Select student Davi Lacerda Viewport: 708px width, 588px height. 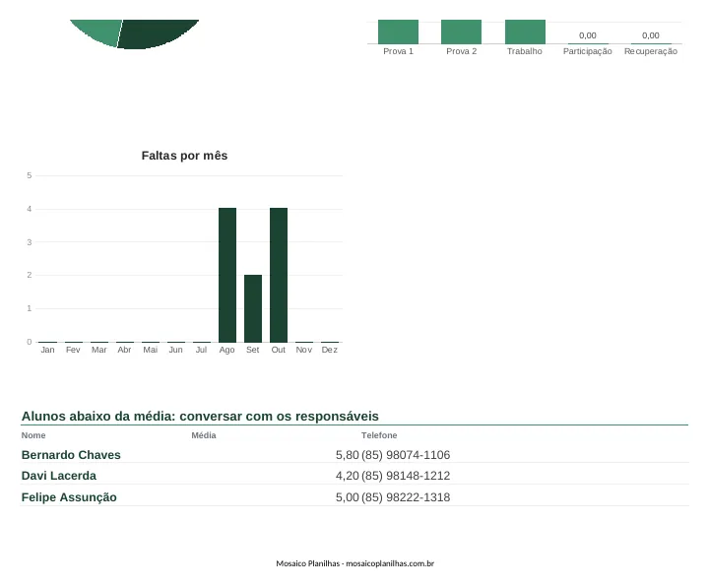(59, 476)
